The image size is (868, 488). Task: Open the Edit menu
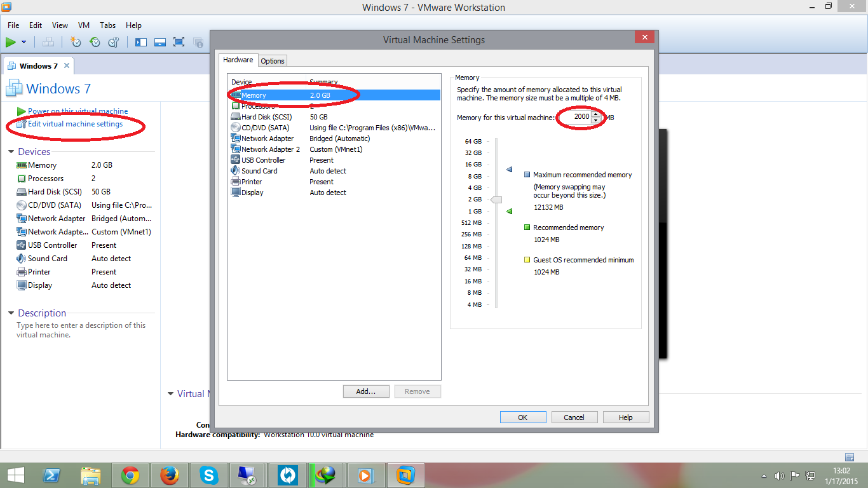pos(36,25)
